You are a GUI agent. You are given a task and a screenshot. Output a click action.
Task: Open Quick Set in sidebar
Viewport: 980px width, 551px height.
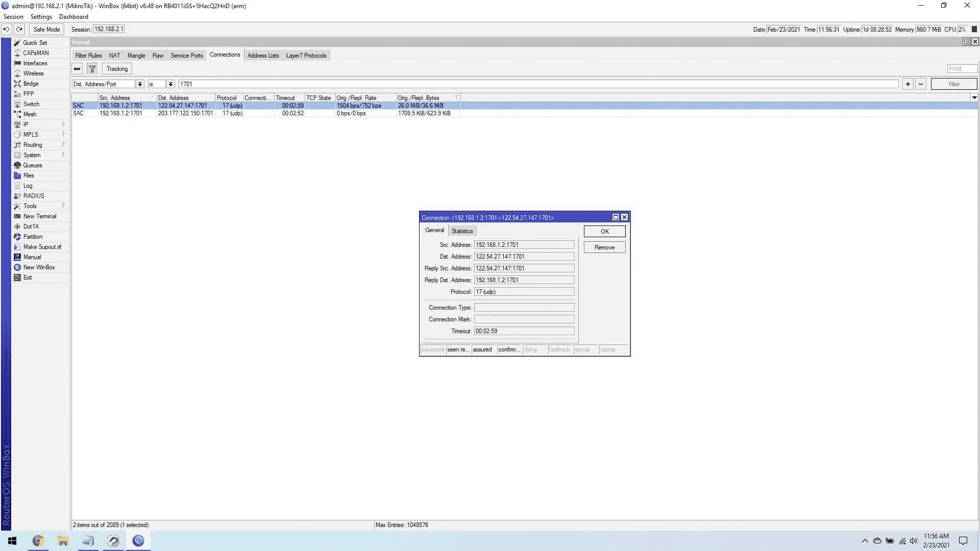click(x=35, y=43)
